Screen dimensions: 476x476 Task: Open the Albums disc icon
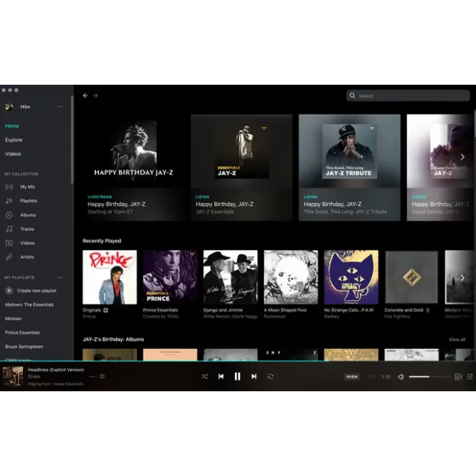coord(9,215)
